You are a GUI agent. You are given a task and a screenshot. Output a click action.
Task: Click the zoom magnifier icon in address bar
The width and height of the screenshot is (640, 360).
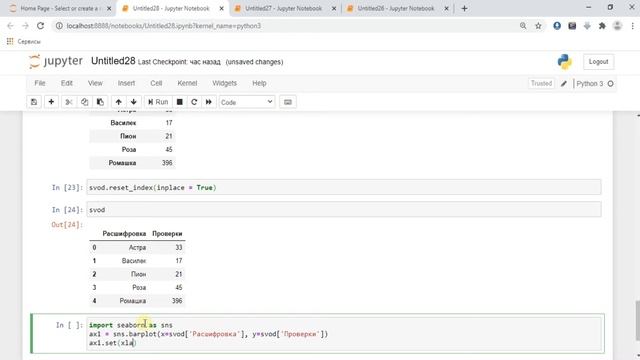(x=523, y=26)
